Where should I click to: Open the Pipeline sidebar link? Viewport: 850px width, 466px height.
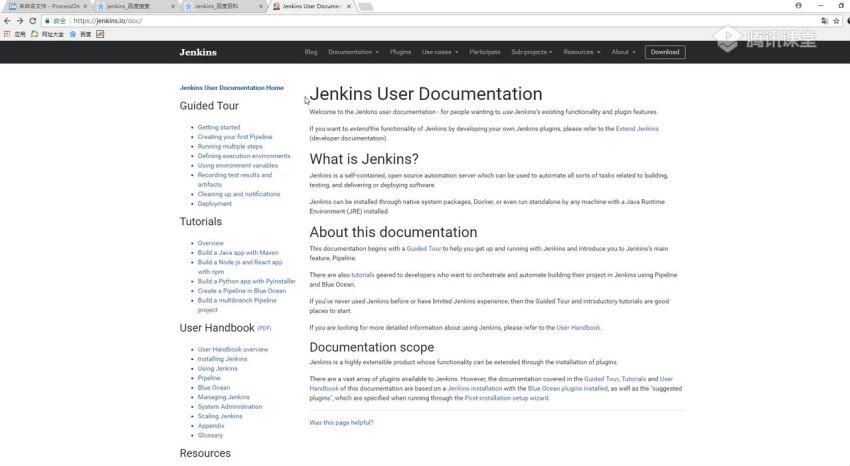pos(209,378)
